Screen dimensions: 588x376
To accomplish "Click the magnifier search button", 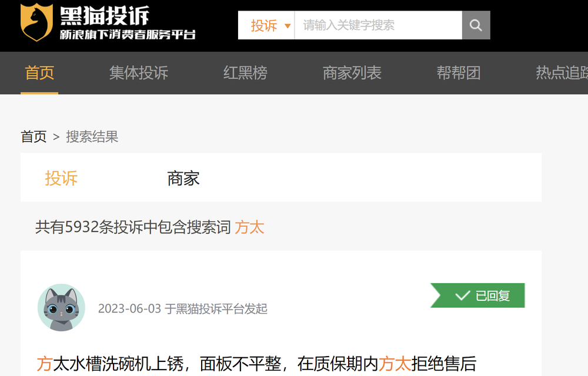I will pos(476,25).
